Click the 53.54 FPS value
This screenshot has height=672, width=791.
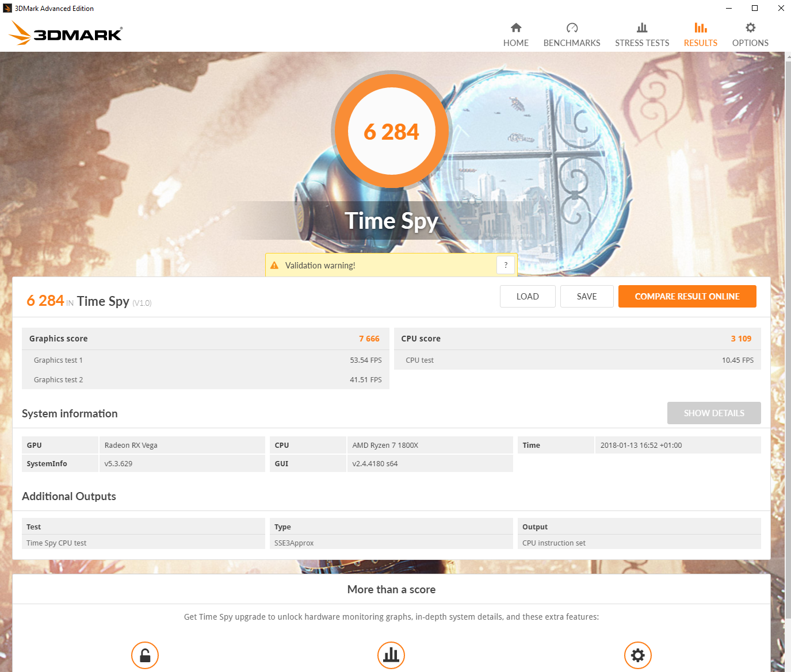(x=366, y=360)
